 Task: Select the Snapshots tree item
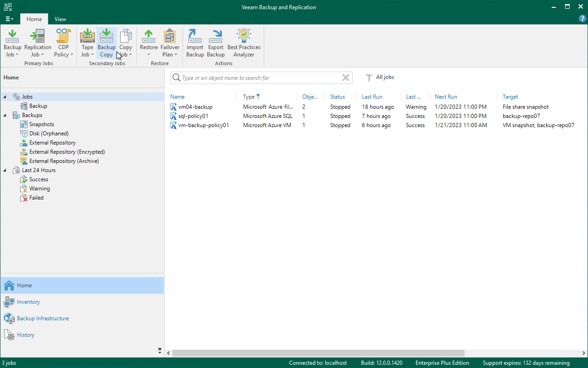[42, 124]
